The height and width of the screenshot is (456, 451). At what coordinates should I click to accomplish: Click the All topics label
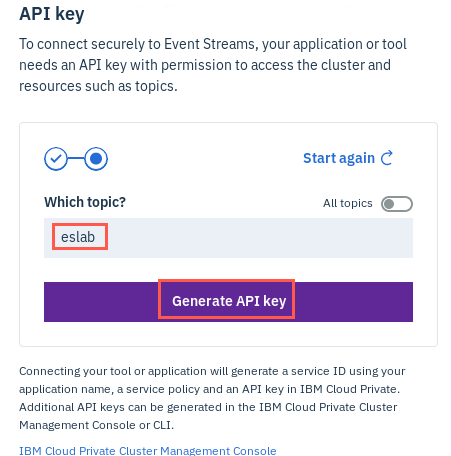coord(348,203)
